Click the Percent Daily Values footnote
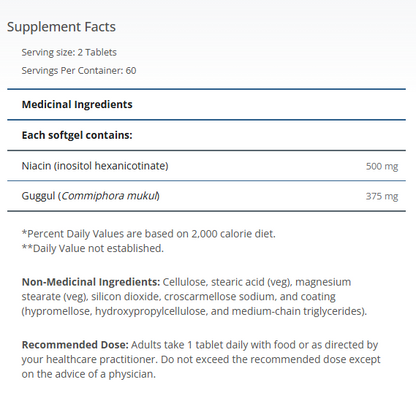Viewport: 416px width, 393px height. 149,234
